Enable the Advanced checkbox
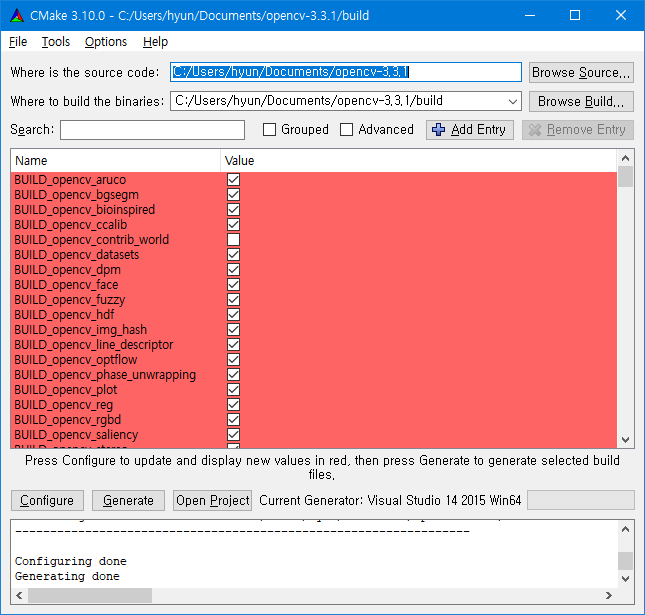645x615 pixels. pyautogui.click(x=346, y=130)
